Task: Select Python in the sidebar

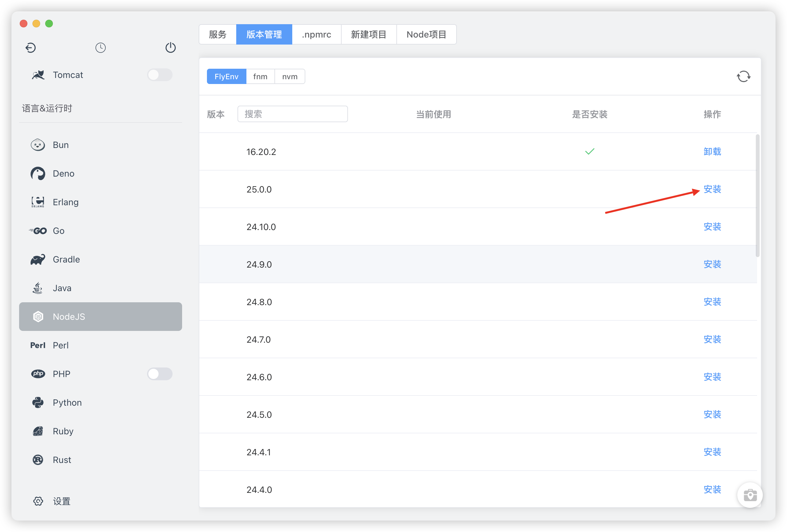Action: [x=67, y=402]
